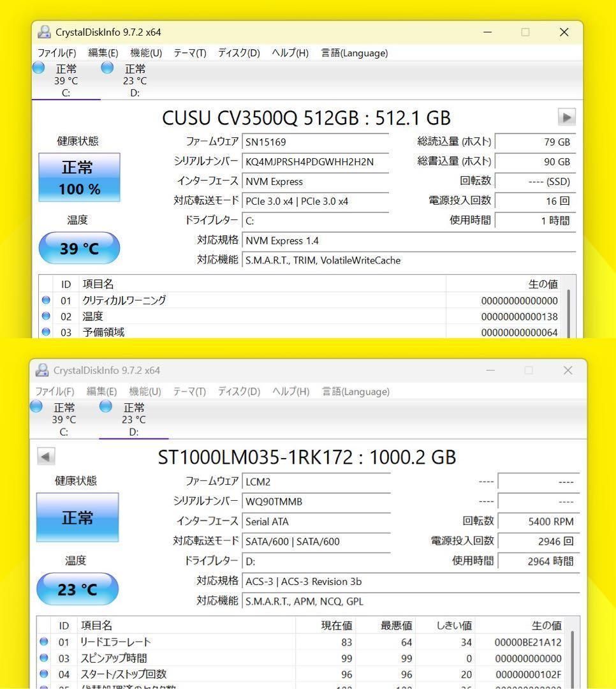Open the 機能(U) menu

point(145,53)
